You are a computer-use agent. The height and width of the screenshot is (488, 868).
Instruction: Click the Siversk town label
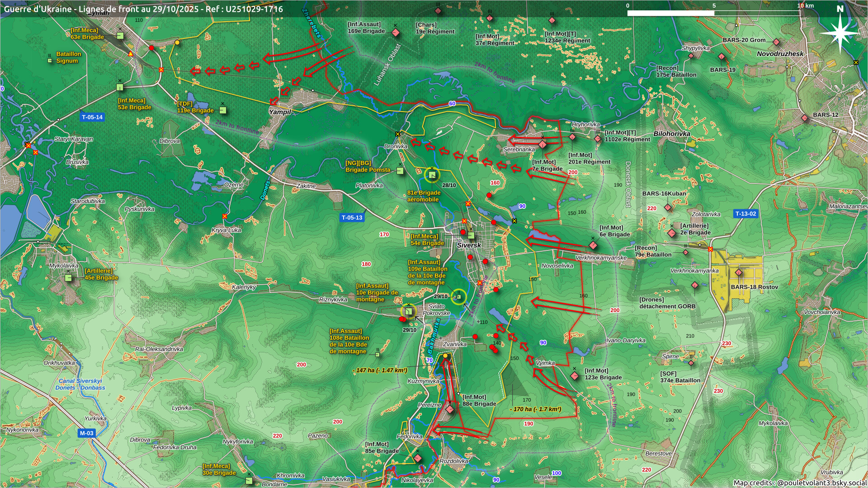pyautogui.click(x=469, y=245)
